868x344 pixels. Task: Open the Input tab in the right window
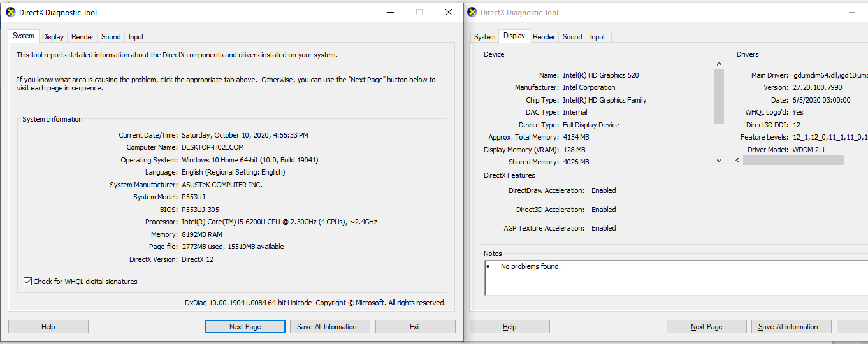click(x=597, y=37)
